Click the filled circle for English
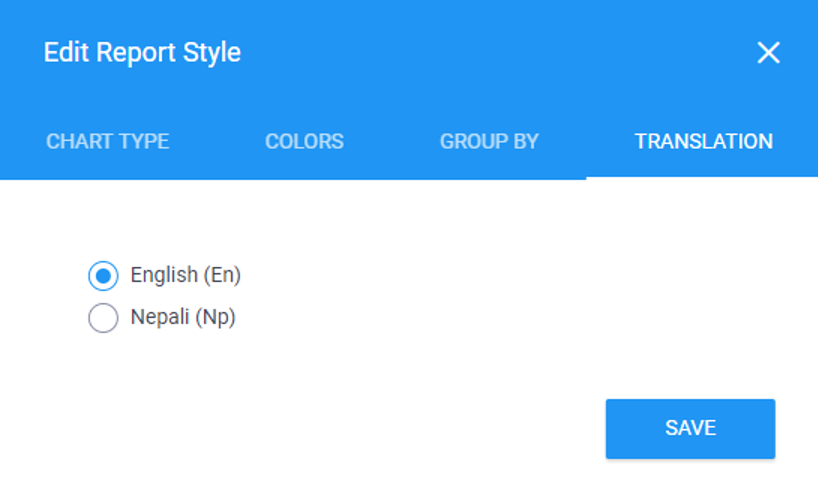This screenshot has width=818, height=500. pos(103,275)
